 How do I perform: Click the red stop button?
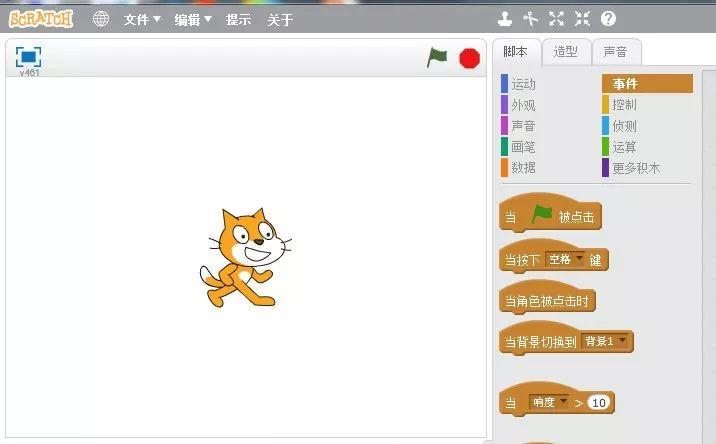click(x=469, y=58)
